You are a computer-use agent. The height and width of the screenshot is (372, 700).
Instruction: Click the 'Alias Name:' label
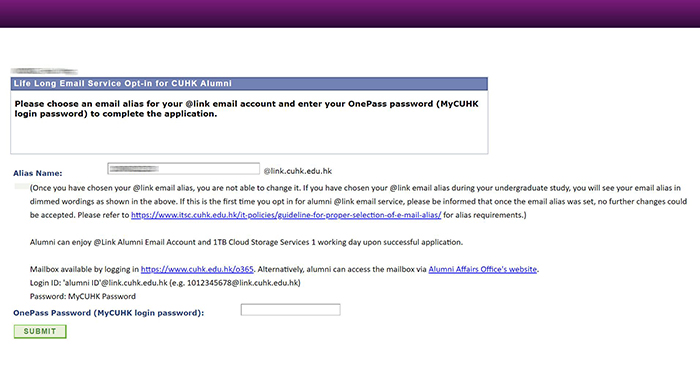point(38,173)
